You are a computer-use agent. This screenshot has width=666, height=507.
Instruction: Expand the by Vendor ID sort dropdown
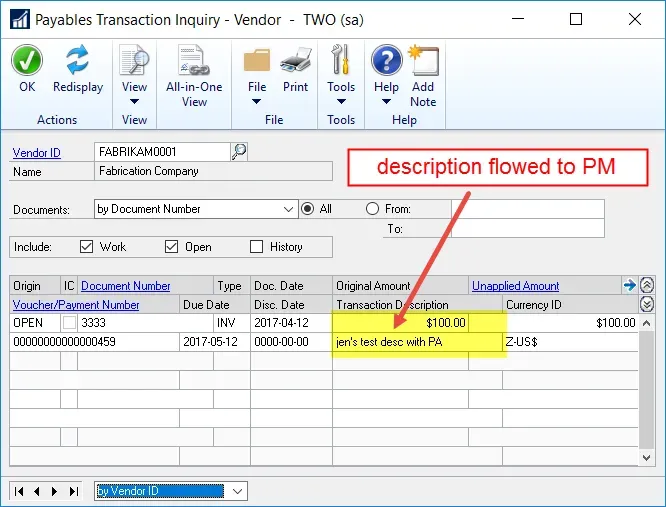tap(237, 491)
